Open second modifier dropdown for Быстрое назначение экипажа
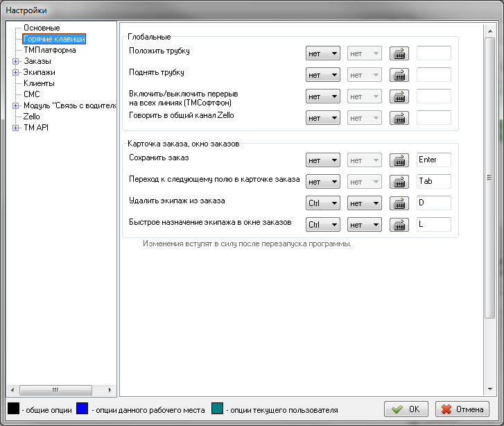Image resolution: width=504 pixels, height=426 pixels. coord(364,225)
